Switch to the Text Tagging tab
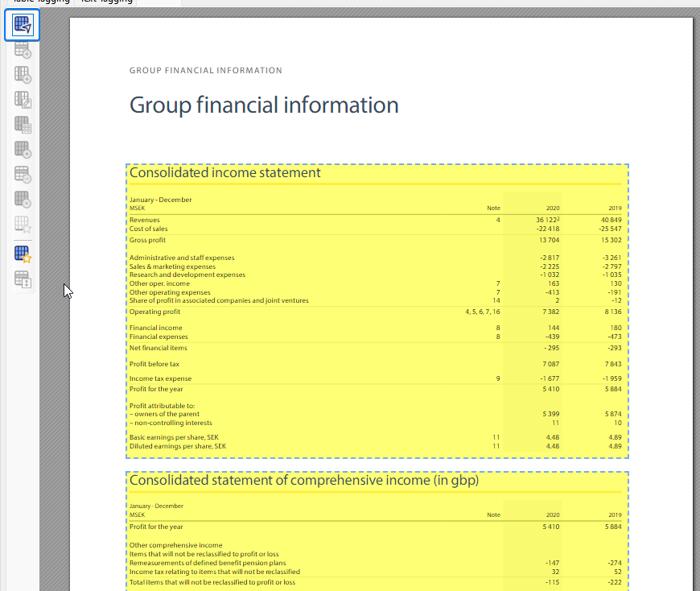 (106, 2)
